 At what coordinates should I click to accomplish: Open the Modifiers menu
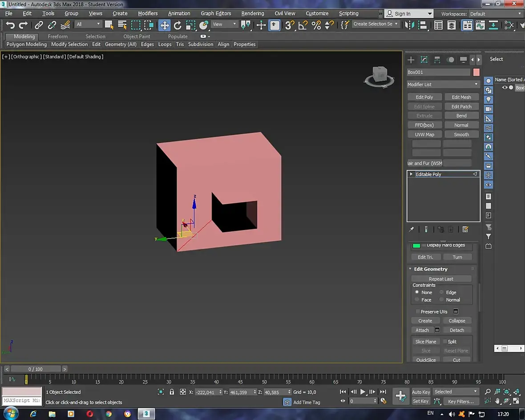coord(148,13)
